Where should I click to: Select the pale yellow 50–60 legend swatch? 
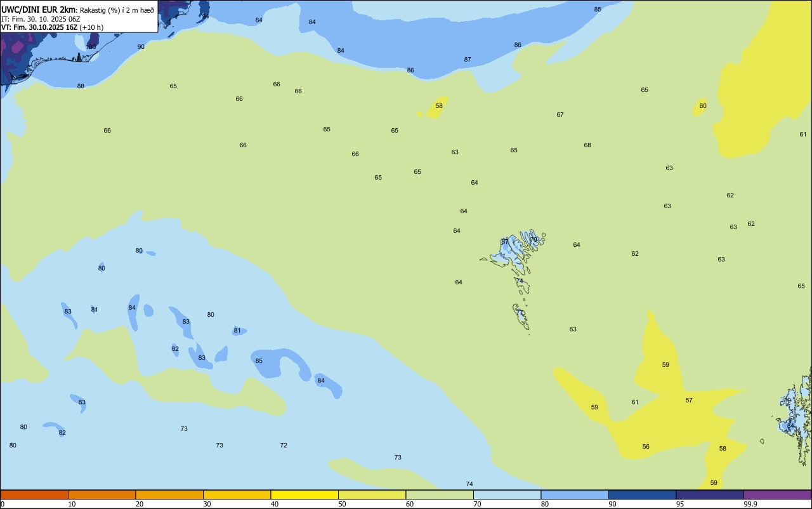coord(372,494)
